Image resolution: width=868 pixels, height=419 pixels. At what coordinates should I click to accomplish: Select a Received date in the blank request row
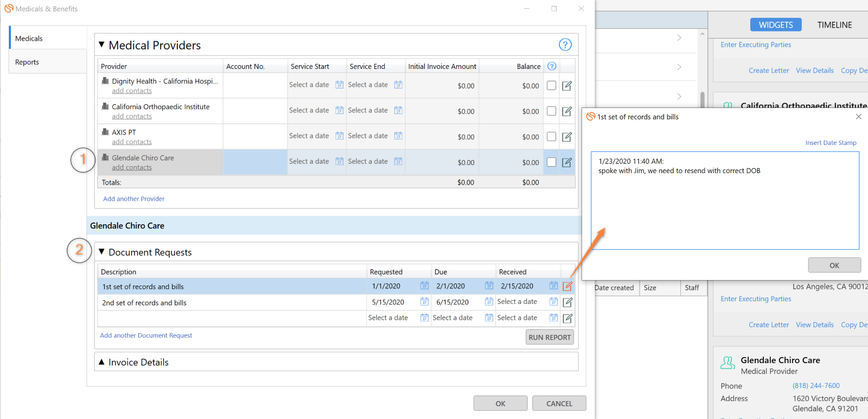pos(517,318)
